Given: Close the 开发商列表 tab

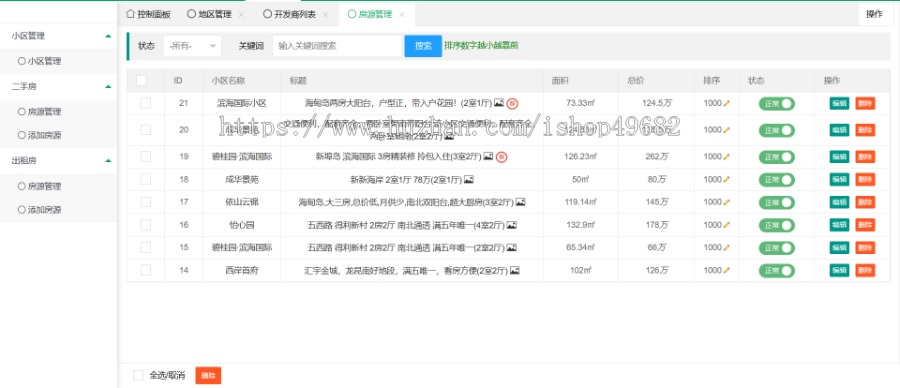Looking at the screenshot, I should tap(325, 15).
